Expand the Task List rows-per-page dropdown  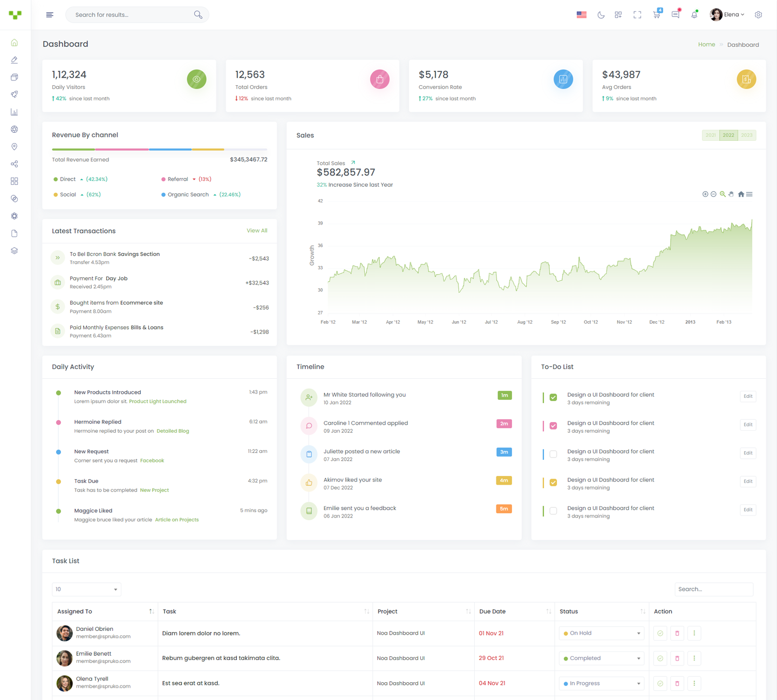pyautogui.click(x=86, y=589)
